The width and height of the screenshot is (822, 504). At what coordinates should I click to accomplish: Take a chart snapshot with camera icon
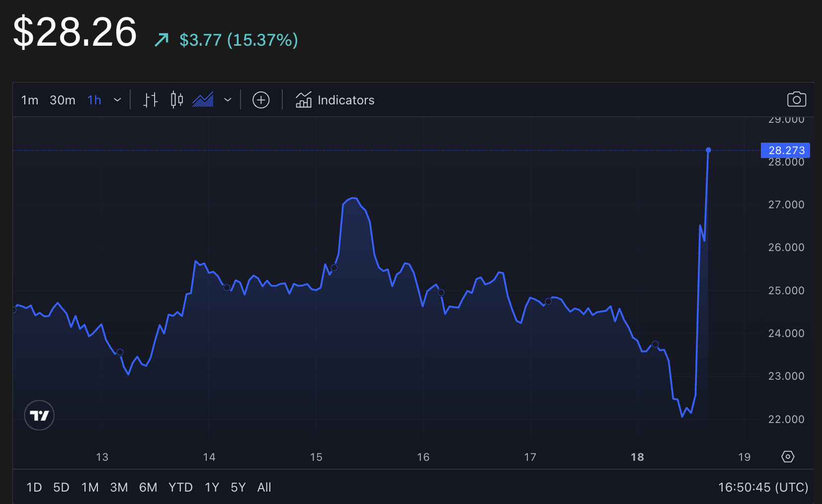(796, 99)
